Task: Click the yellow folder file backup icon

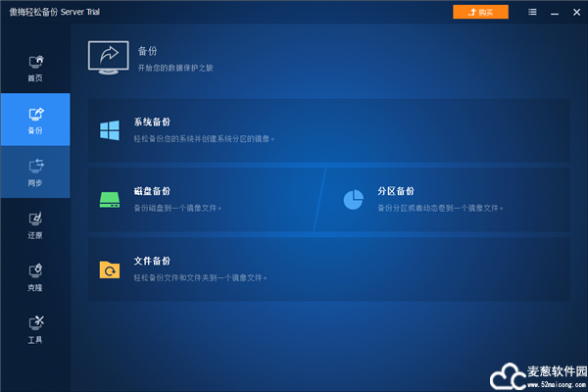Action: pos(110,269)
